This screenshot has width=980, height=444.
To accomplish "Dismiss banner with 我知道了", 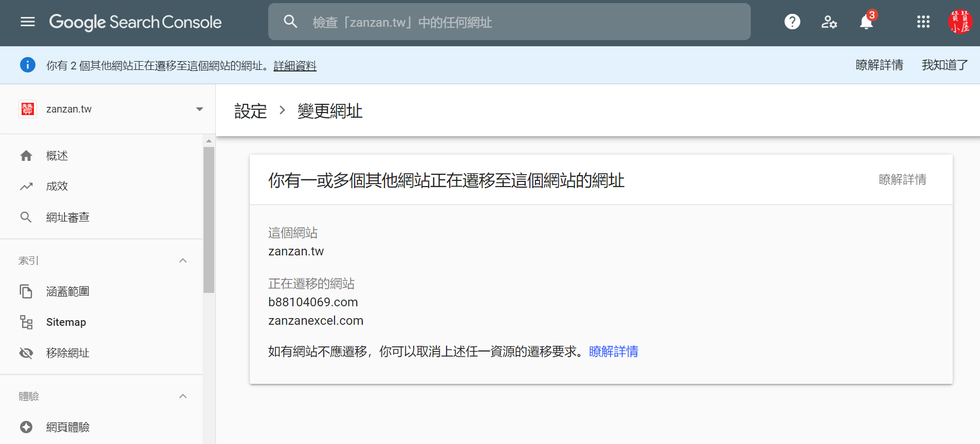I will (945, 65).
